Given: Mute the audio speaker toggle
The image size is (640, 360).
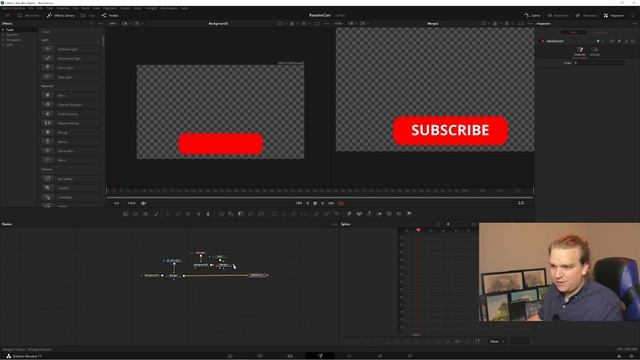Looking at the screenshot, I should point(143,203).
